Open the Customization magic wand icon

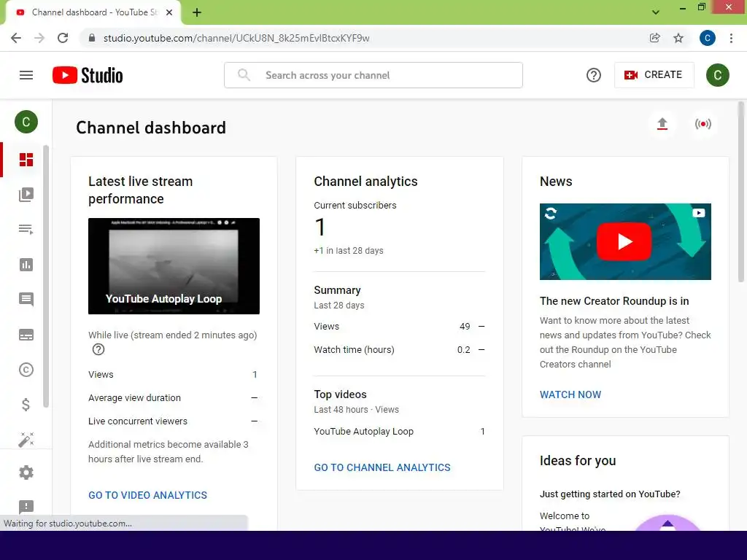point(26,440)
